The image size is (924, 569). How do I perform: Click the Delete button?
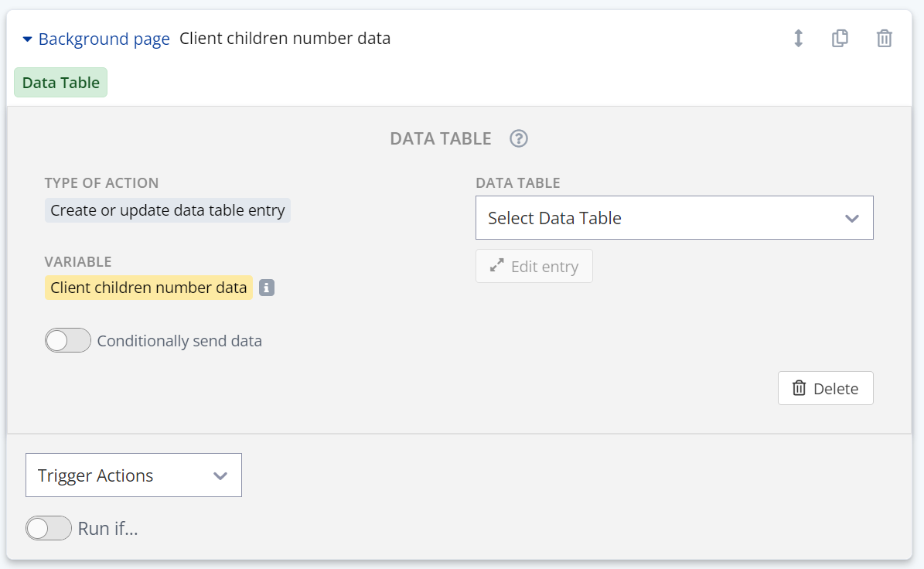(825, 388)
